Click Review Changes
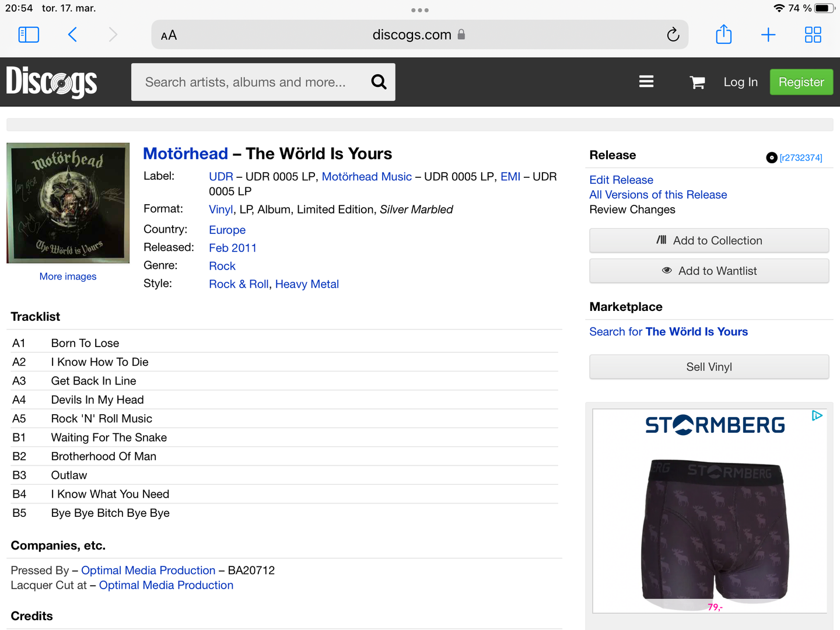 (x=632, y=209)
